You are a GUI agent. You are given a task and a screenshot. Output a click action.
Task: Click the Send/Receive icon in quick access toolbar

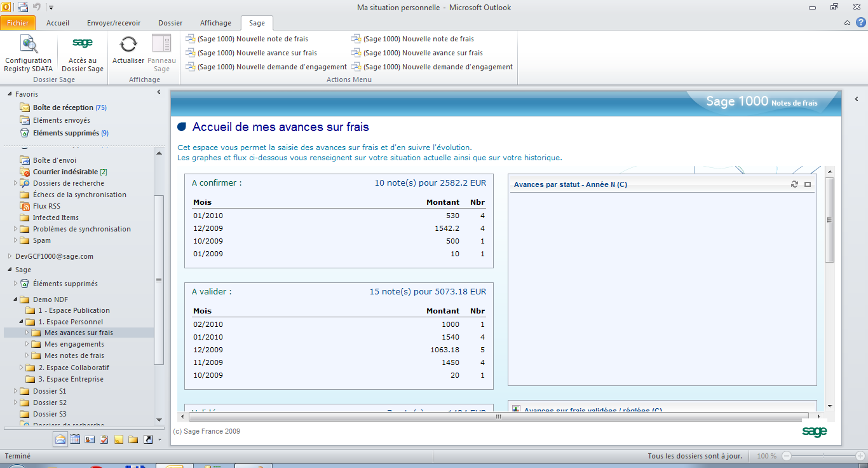pos(23,8)
